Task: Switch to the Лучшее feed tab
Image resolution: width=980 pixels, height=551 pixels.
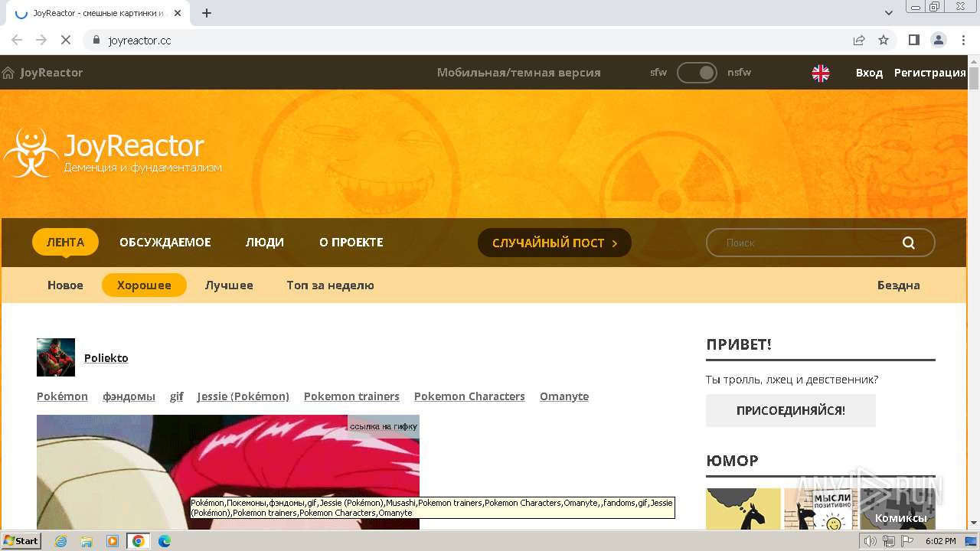Action: (x=229, y=285)
